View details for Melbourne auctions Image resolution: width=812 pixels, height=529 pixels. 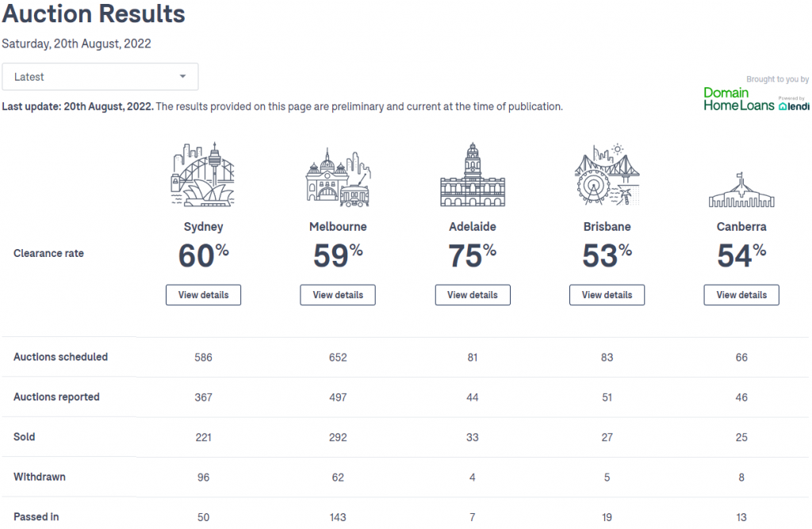click(338, 295)
